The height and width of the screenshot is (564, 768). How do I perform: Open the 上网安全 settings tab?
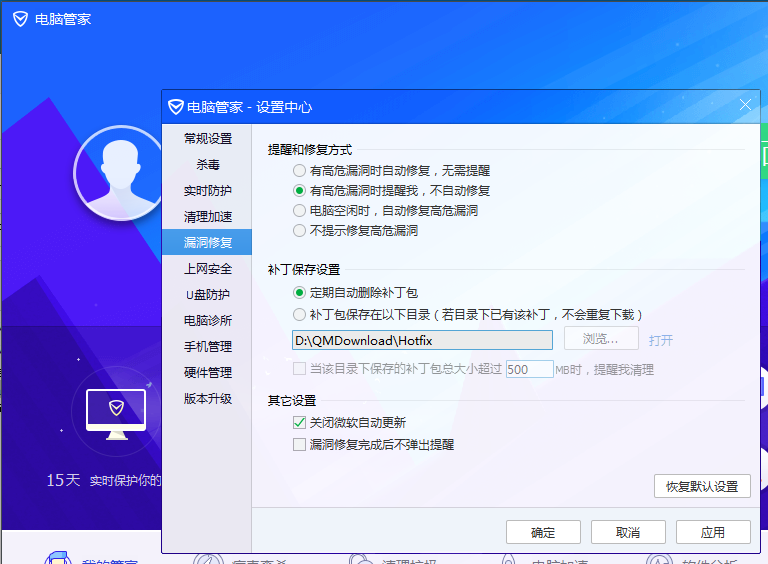pyautogui.click(x=207, y=268)
